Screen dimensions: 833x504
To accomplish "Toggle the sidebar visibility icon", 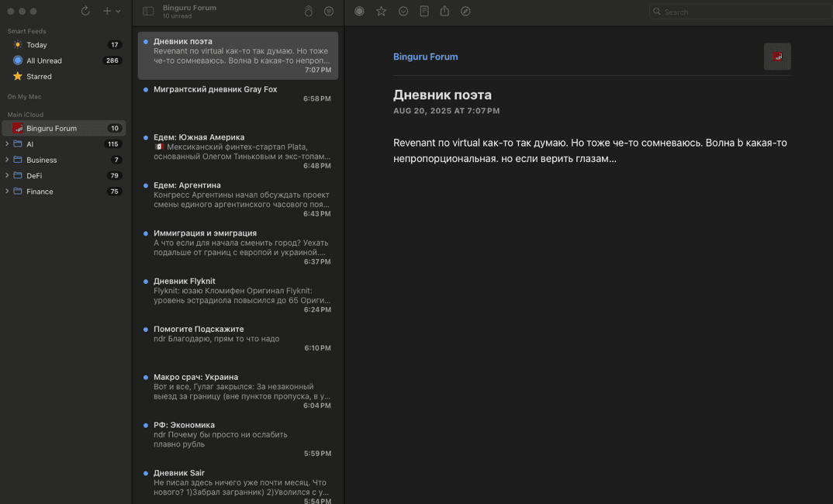I will click(148, 12).
